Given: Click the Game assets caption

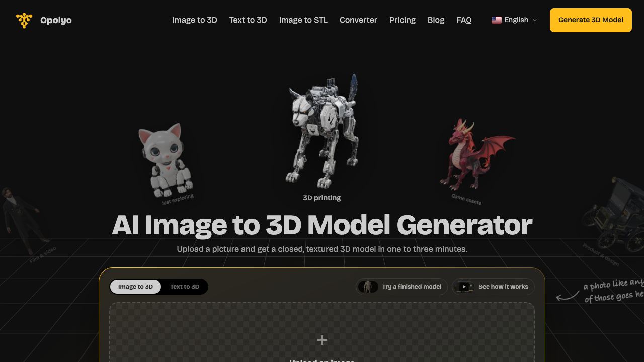Looking at the screenshot, I should 466,200.
